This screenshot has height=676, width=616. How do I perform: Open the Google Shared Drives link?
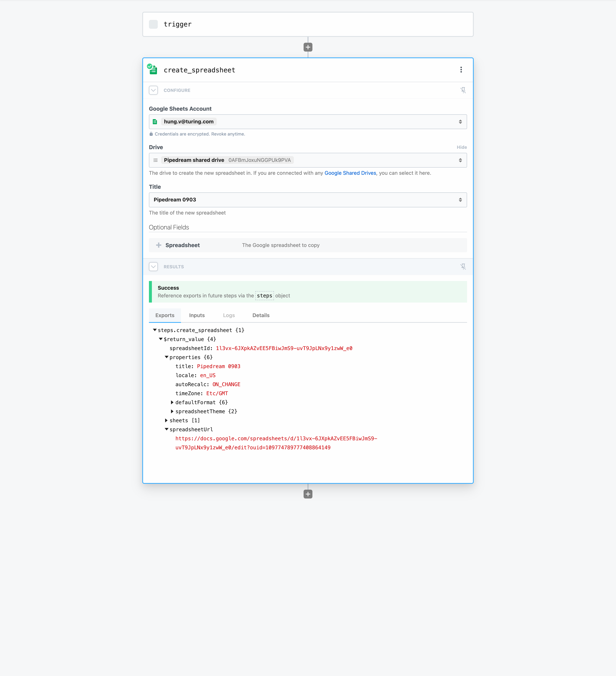(x=350, y=173)
